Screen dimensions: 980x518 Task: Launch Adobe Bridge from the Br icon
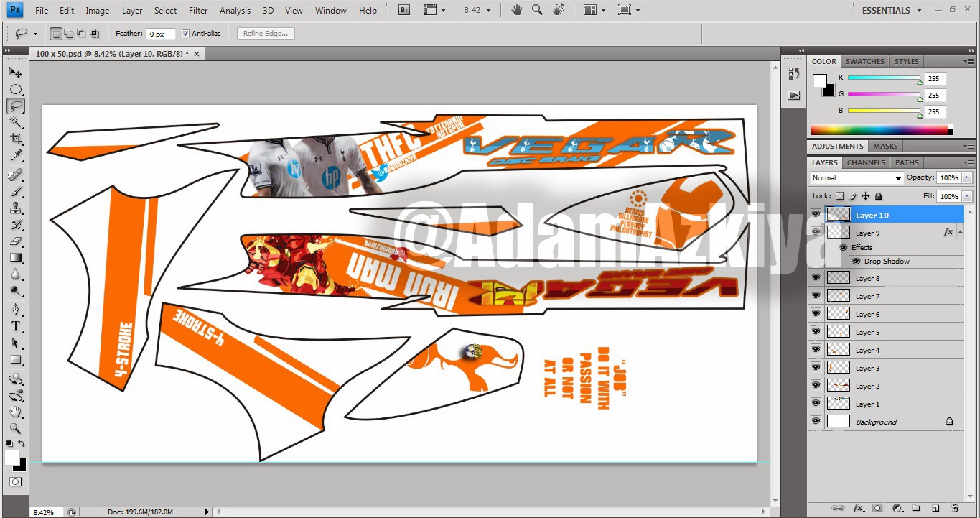pyautogui.click(x=404, y=10)
